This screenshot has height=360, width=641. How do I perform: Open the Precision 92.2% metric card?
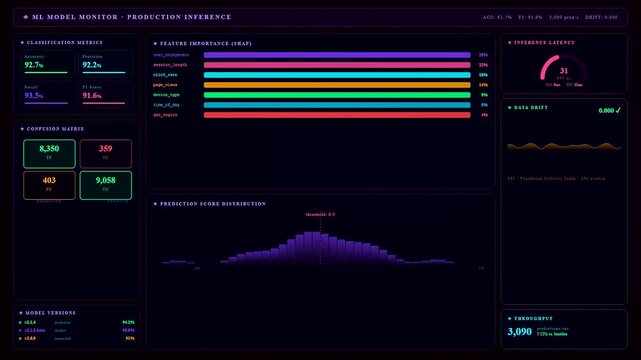(105, 64)
